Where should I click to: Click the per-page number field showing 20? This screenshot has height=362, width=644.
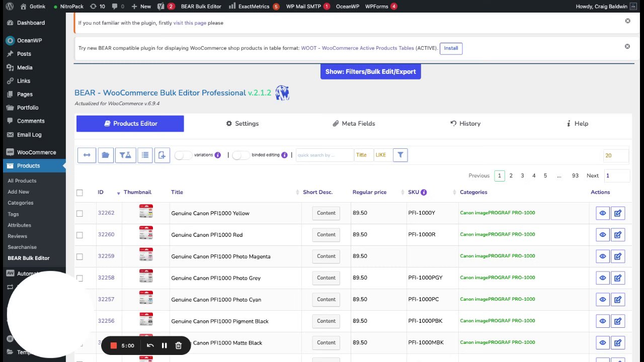(616, 155)
